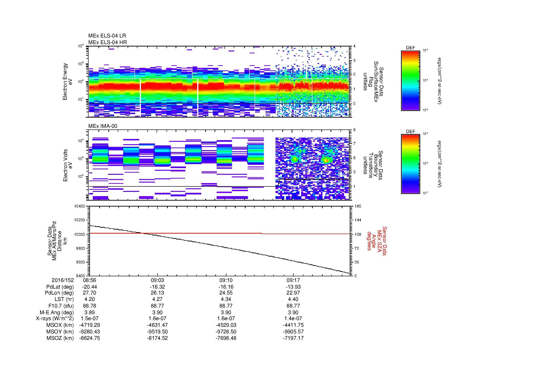555x392 pixels.
Task: Click the MSOY value '-9519.50'
Action: click(x=157, y=332)
